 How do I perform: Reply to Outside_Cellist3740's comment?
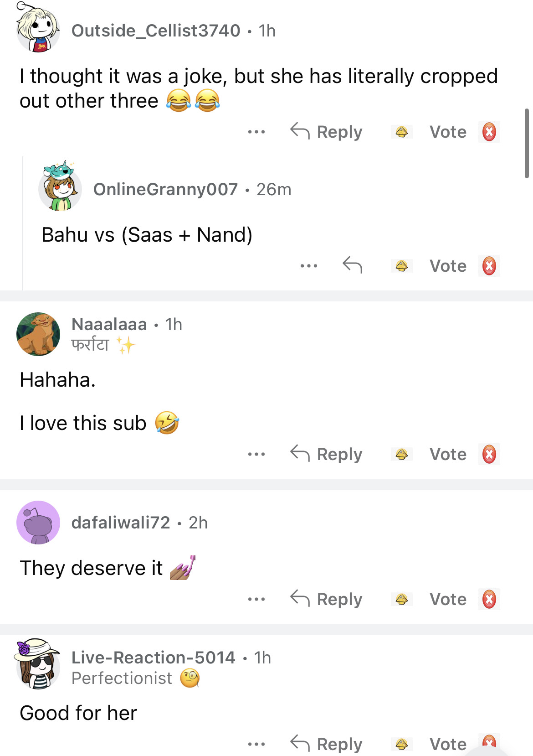point(327,132)
